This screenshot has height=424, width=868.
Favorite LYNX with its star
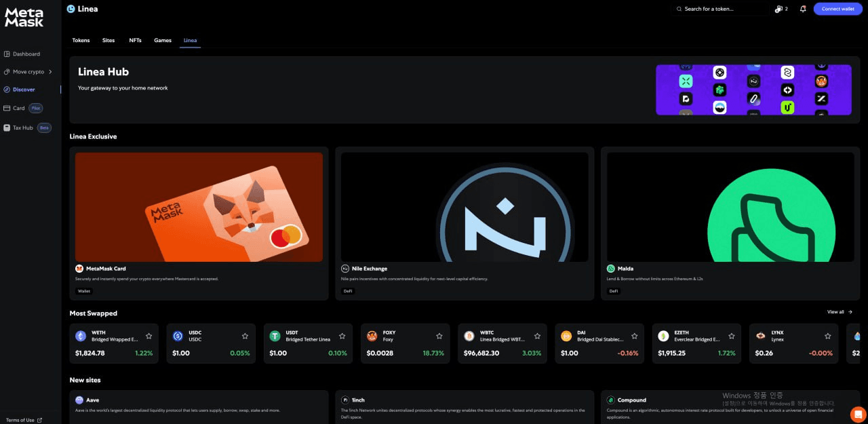829,336
